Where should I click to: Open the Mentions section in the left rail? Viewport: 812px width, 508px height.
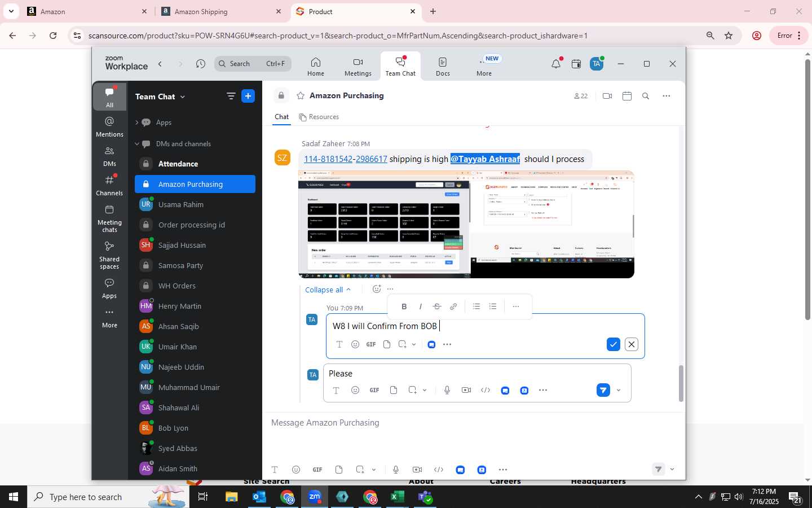pyautogui.click(x=109, y=126)
